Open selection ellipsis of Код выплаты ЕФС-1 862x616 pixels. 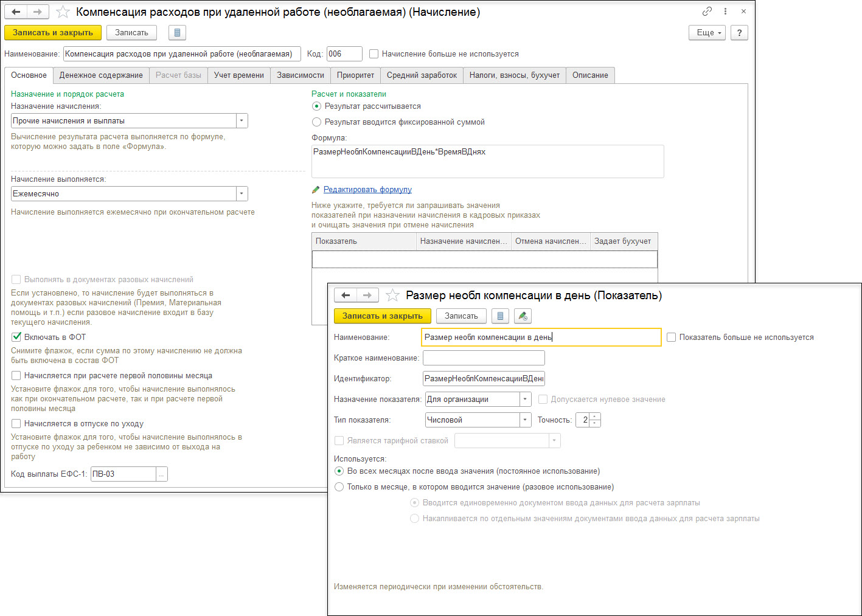click(161, 474)
